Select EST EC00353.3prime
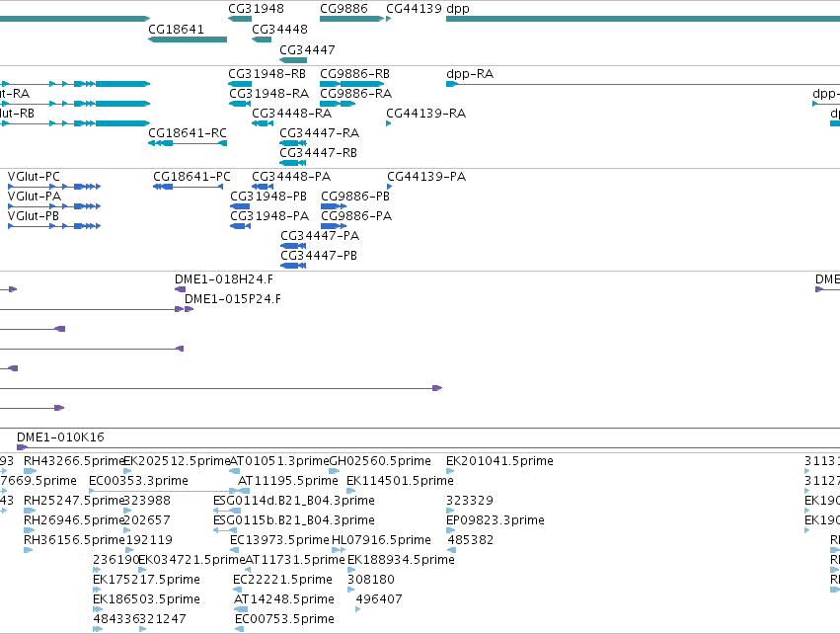 pos(139,481)
